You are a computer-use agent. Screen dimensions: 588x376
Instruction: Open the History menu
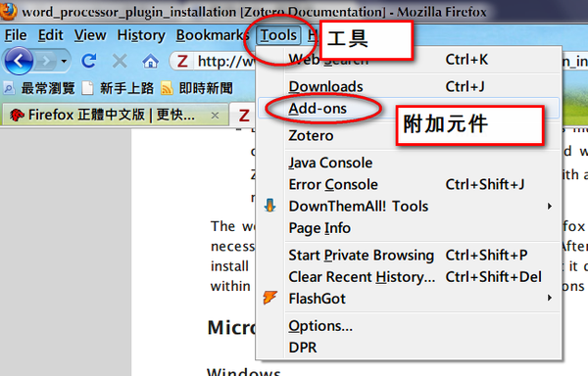[x=141, y=35]
